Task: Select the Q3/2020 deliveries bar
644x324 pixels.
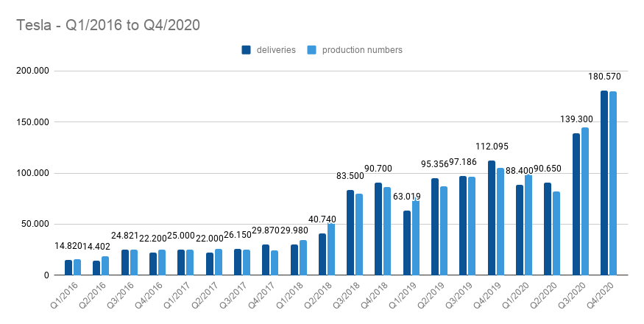Action: [576, 205]
